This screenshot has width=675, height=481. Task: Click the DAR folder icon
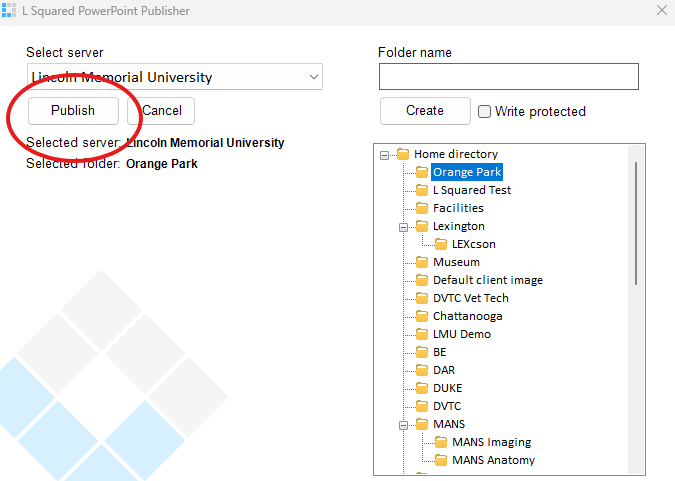click(422, 370)
